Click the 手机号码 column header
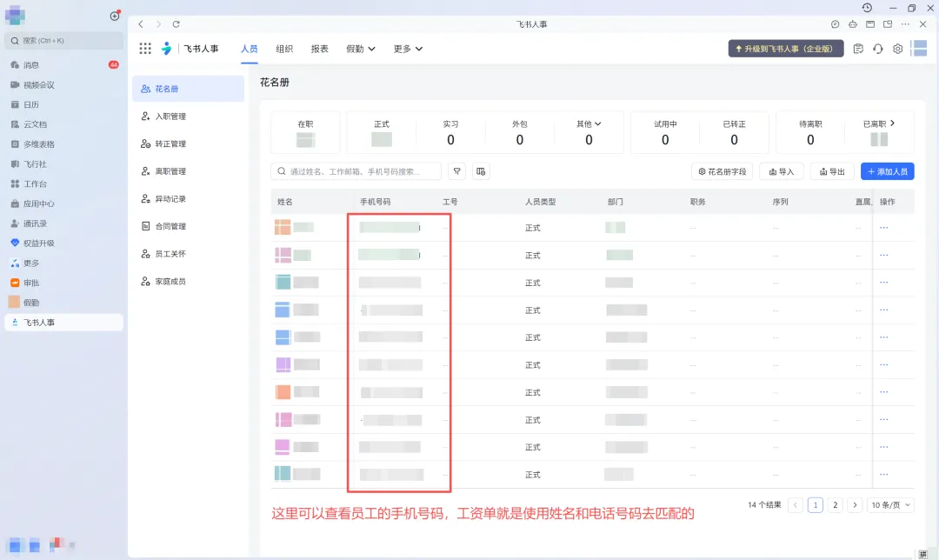 [x=375, y=202]
